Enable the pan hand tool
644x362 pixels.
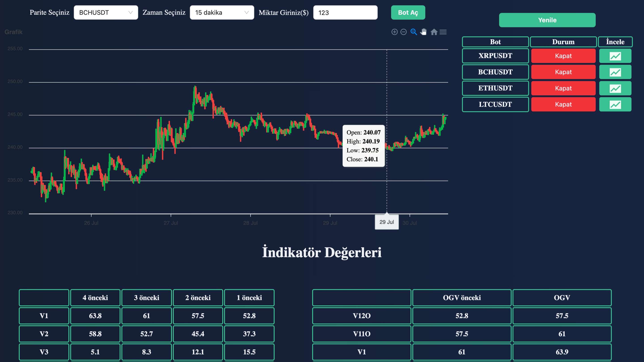click(424, 32)
